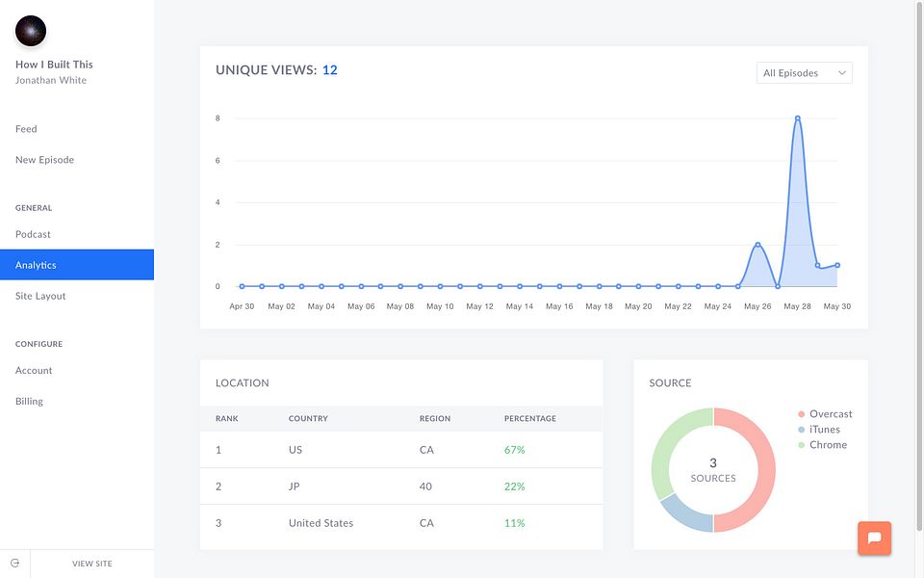
Task: Toggle the Chrome legend item
Action: pos(822,445)
